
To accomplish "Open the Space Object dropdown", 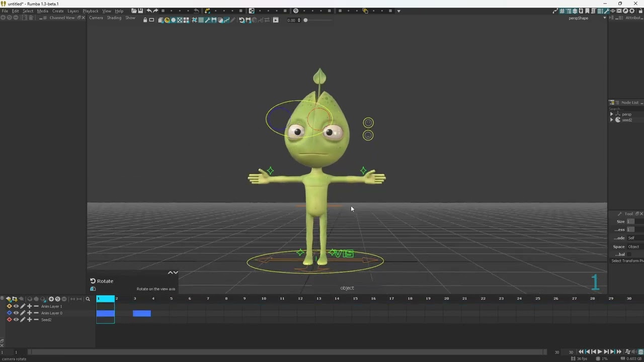I will coord(635,247).
